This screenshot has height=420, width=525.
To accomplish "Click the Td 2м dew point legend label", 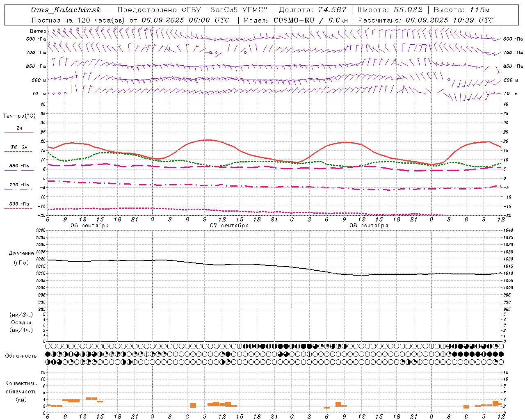I will tap(19, 147).
